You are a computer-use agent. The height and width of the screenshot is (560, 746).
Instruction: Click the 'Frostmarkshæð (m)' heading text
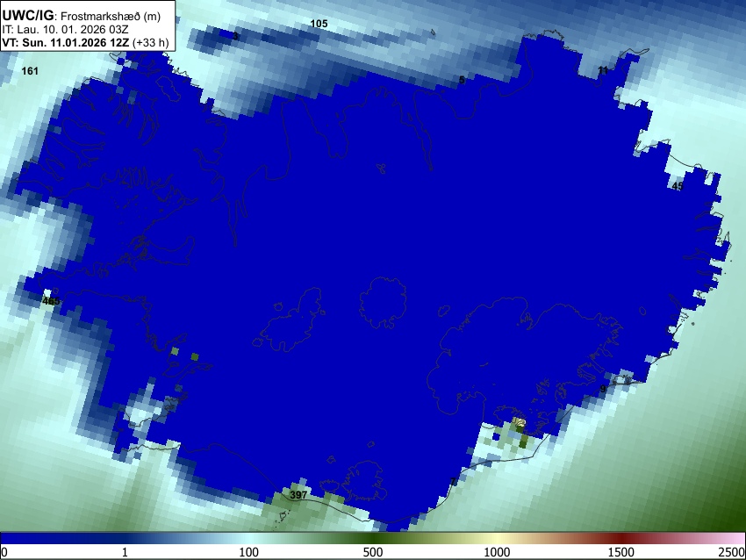(111, 16)
